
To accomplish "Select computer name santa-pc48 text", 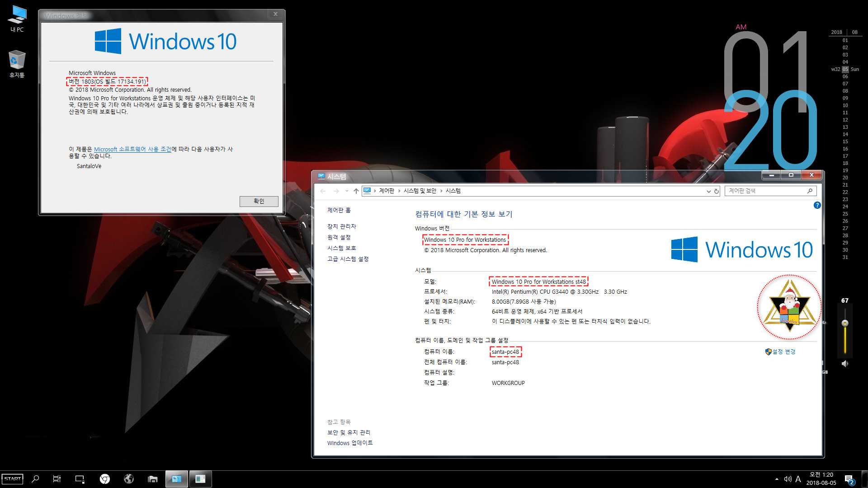I will pos(505,352).
